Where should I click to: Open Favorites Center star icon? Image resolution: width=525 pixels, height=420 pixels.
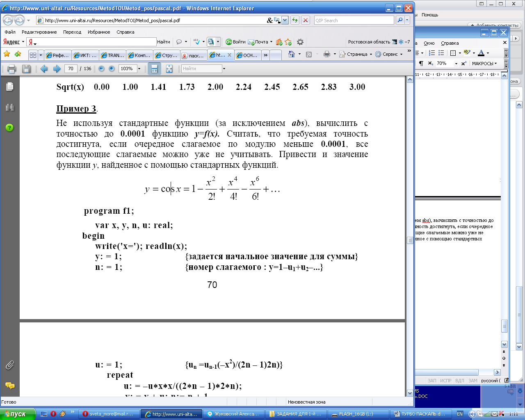pos(7,54)
